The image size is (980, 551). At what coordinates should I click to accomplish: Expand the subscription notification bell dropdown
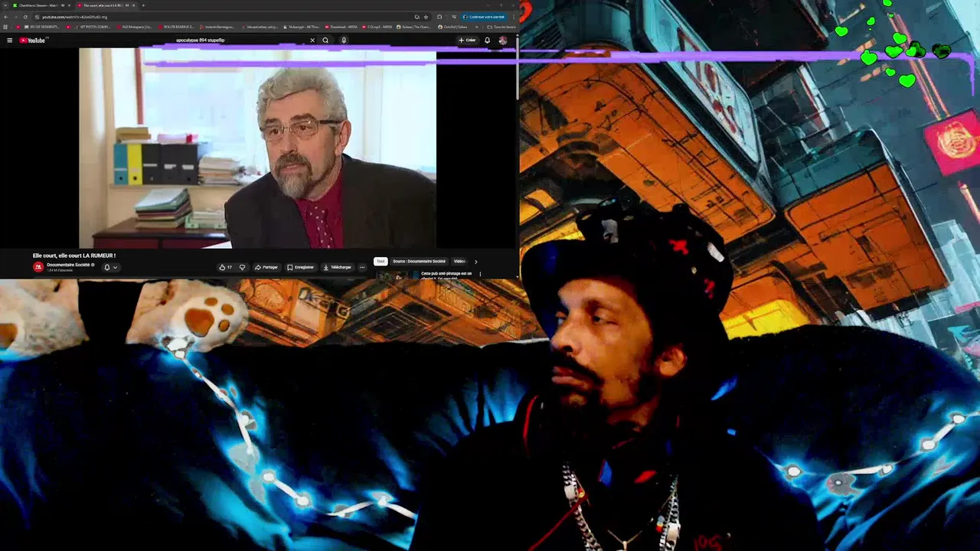110,267
